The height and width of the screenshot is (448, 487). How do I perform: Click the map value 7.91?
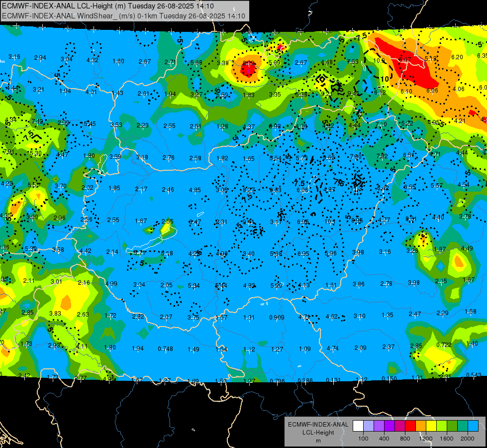point(8,152)
